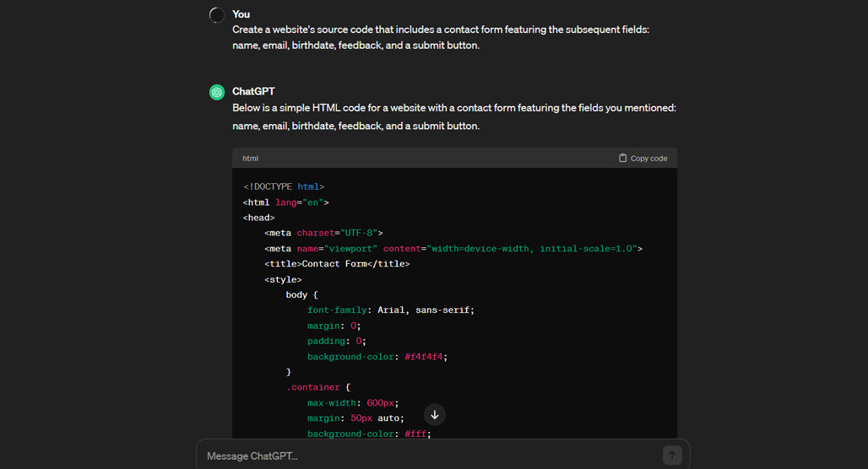This screenshot has height=469, width=868.
Task: Click the meta charset UTF-8 line
Action: click(323, 233)
